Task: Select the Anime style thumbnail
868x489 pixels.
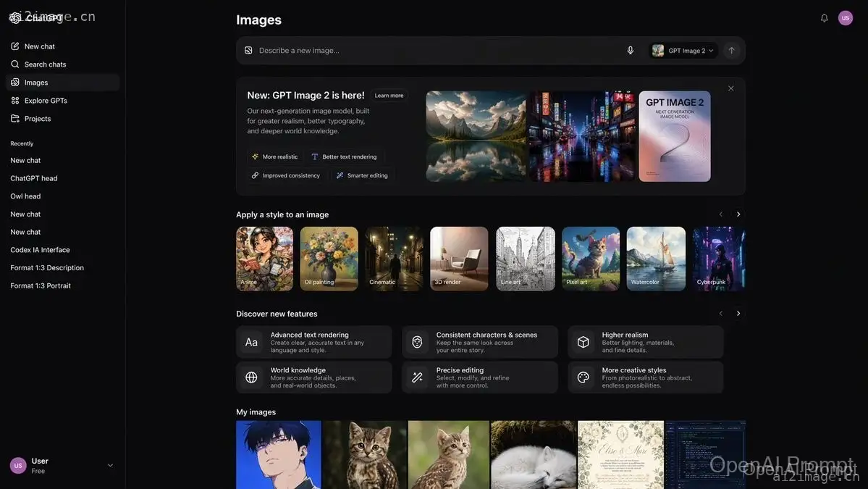Action: coord(265,259)
